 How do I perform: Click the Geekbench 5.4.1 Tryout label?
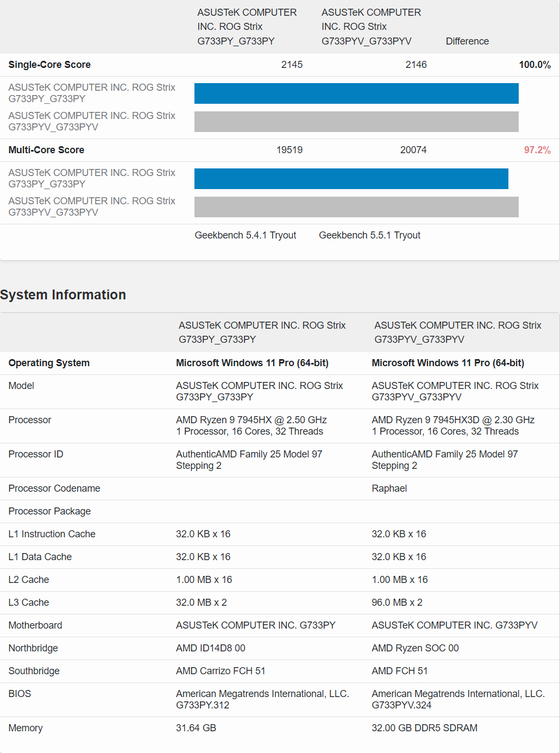click(x=245, y=235)
